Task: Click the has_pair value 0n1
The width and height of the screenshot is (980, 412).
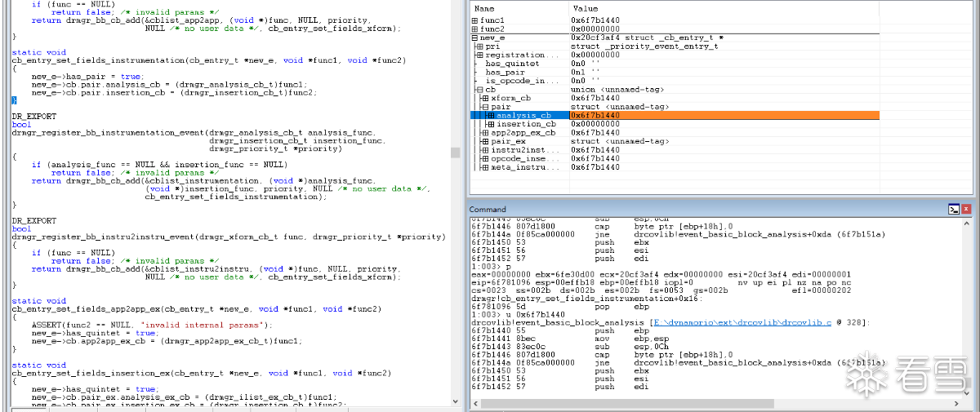Action: pyautogui.click(x=586, y=72)
